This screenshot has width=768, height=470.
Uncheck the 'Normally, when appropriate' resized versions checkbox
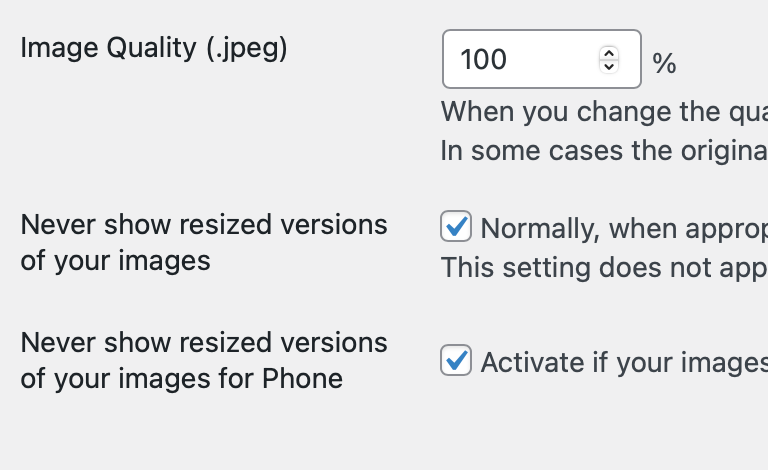[456, 227]
